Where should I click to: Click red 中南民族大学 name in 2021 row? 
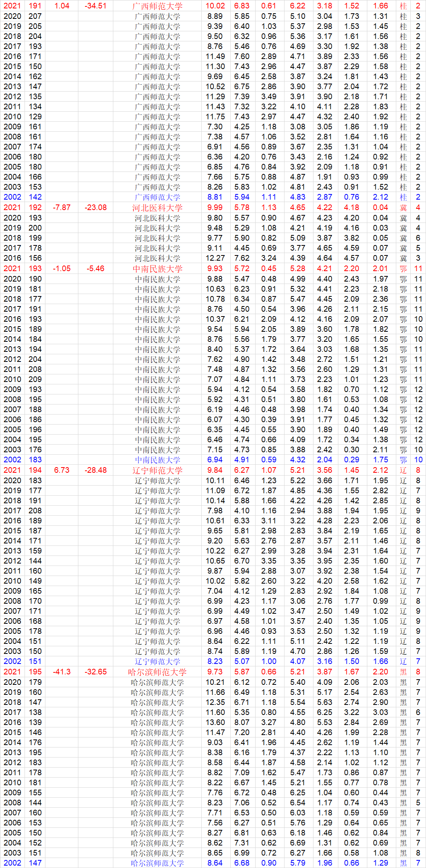(x=158, y=269)
